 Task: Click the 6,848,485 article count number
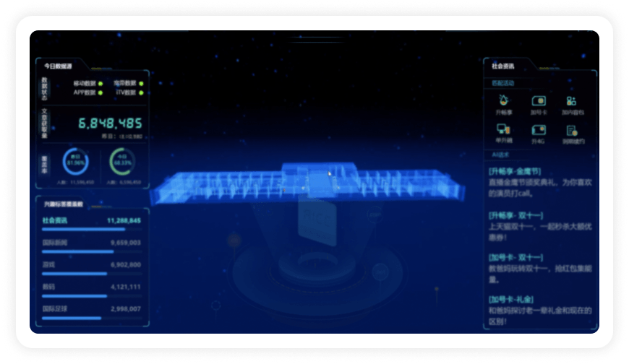(110, 123)
